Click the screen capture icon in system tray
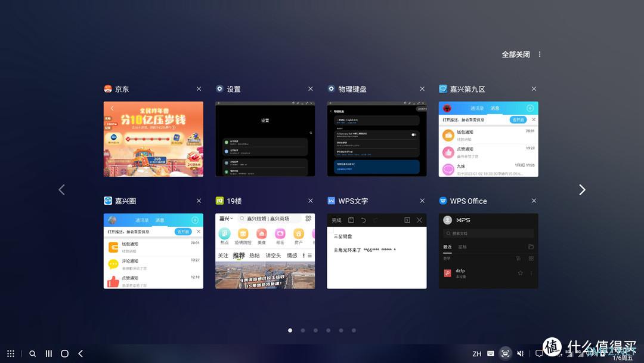The width and height of the screenshot is (644, 363). point(506,353)
